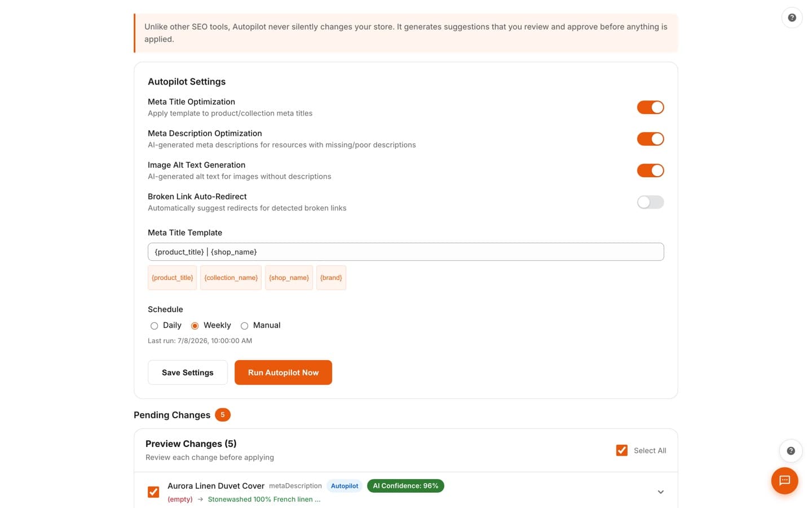Click the AI Confidence: 96% badge
Screen dimensions: 812x508
[x=405, y=486]
